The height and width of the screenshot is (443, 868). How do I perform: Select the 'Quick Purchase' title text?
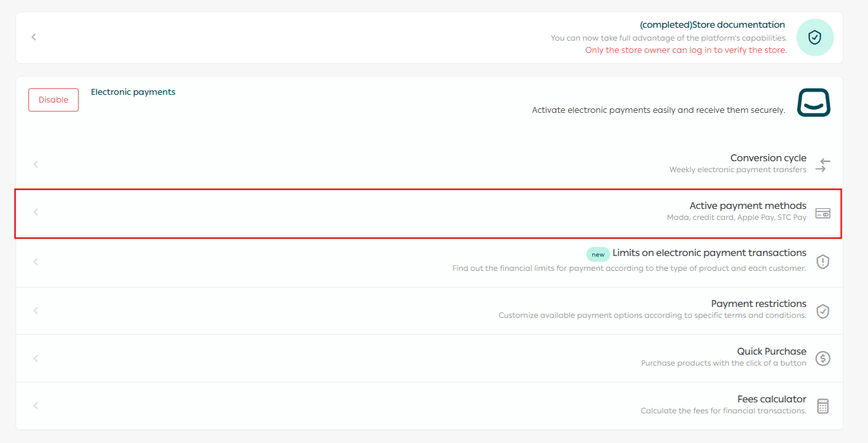pos(771,351)
